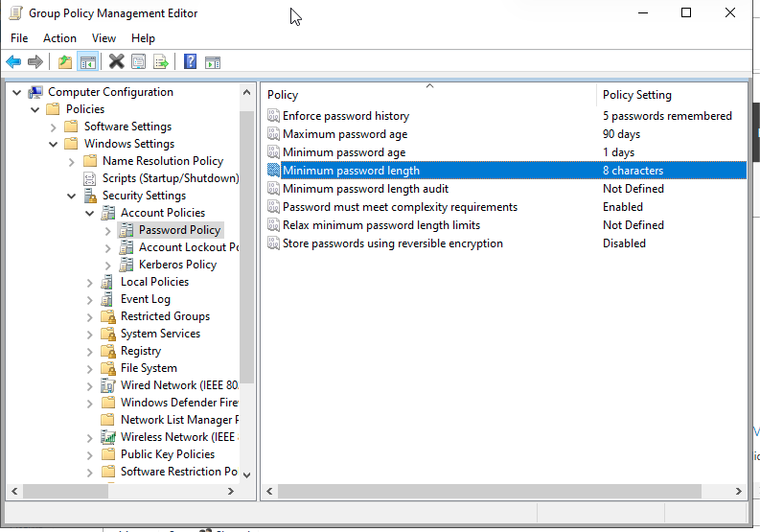Select the Network List Manager tree item
The image size is (760, 532).
tap(179, 420)
